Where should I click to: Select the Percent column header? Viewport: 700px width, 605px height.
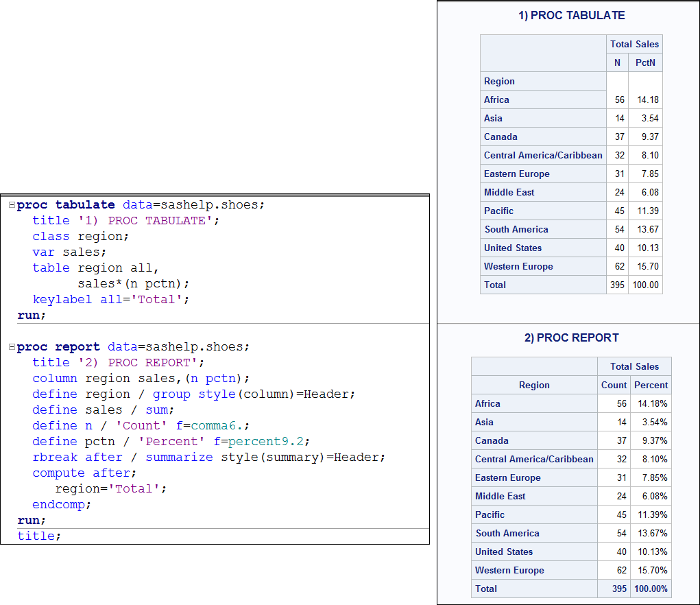pyautogui.click(x=650, y=385)
